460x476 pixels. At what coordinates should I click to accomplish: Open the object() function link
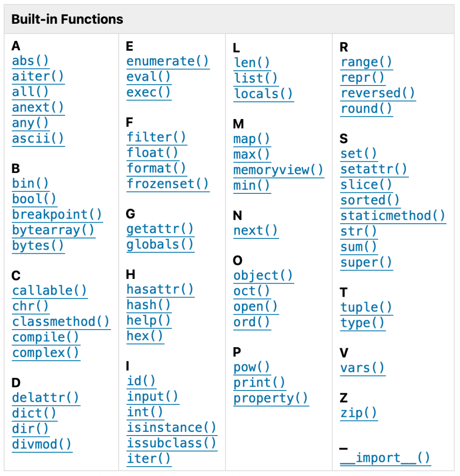[x=263, y=276]
